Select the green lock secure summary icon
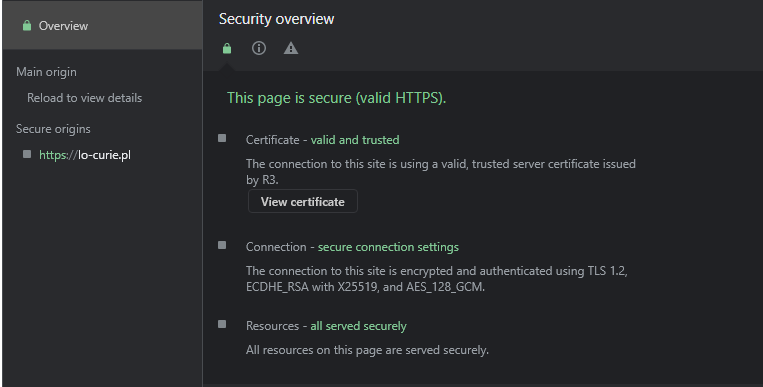Viewport: 763px width, 387px height. point(227,48)
